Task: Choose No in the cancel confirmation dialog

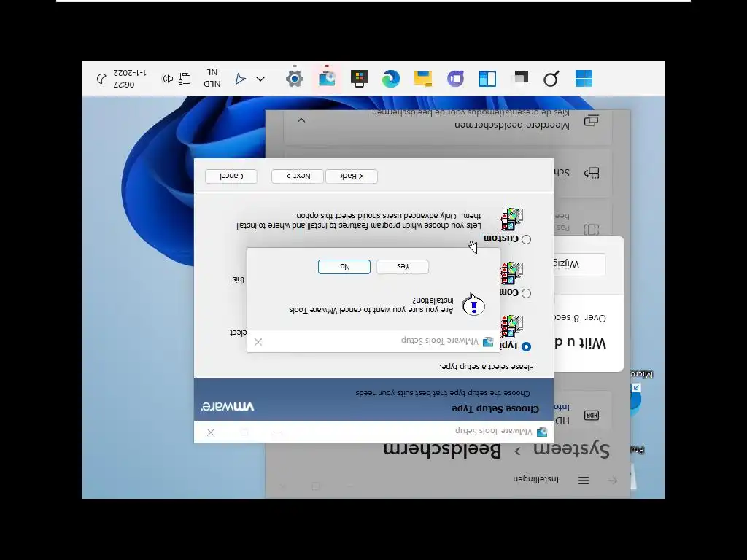Action: (344, 267)
